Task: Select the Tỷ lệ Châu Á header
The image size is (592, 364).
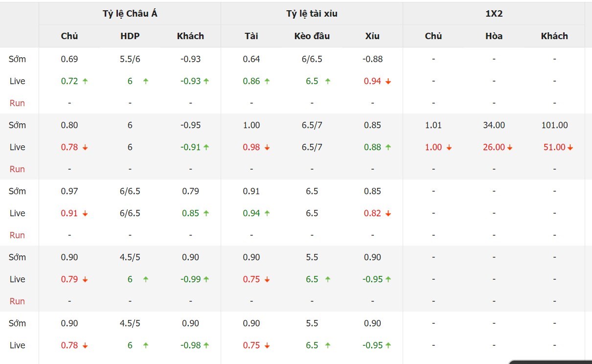Action: [x=130, y=14]
